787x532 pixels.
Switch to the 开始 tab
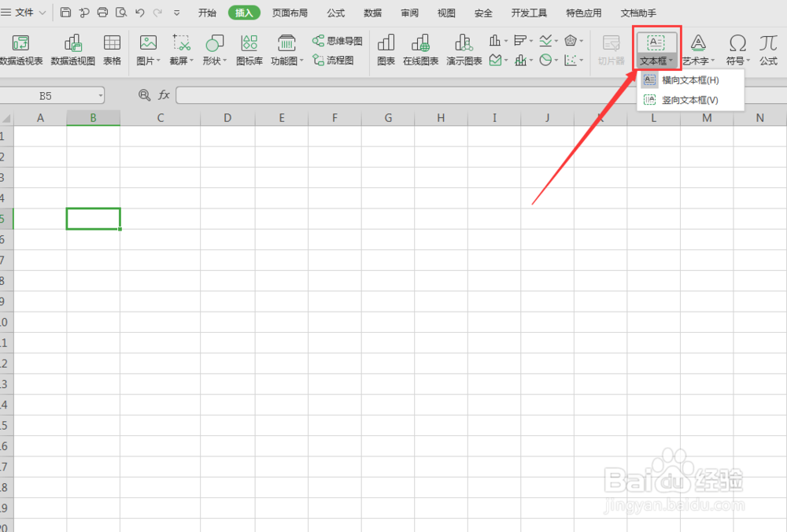(207, 13)
